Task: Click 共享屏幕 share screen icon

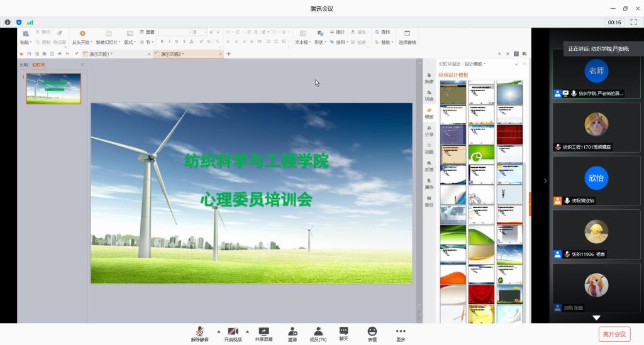Action: 264,333
